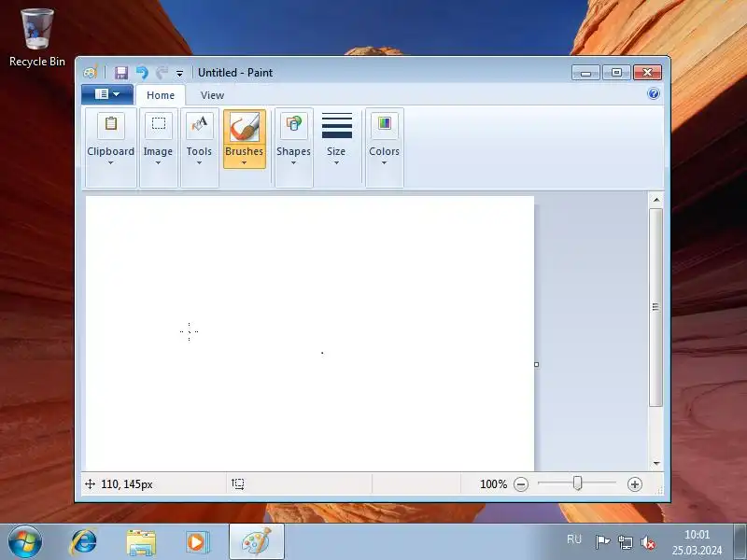Expand the Size dropdown arrow
This screenshot has height=560, width=747.
tap(336, 162)
